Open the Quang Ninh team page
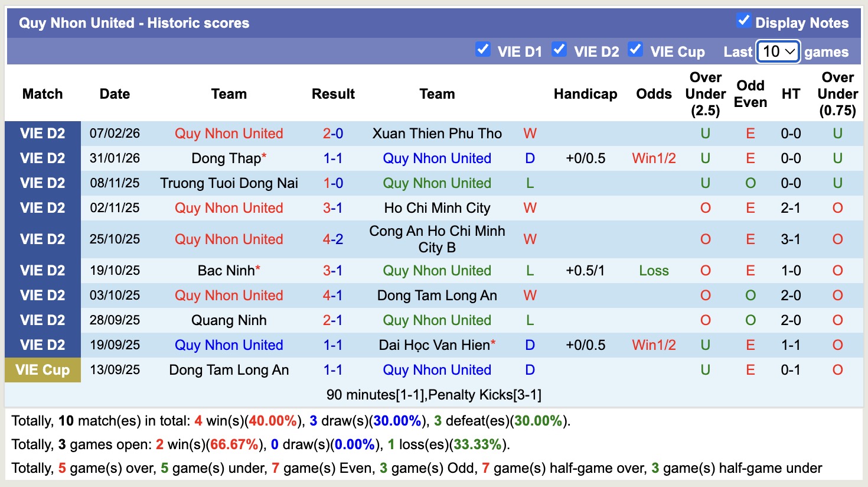This screenshot has height=487, width=868. 229,320
